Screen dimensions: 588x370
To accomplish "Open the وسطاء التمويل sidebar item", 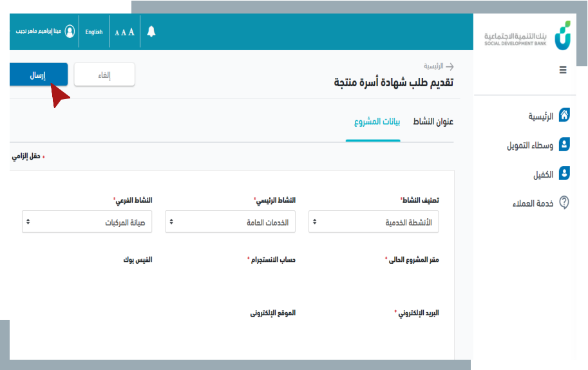I will (530, 145).
